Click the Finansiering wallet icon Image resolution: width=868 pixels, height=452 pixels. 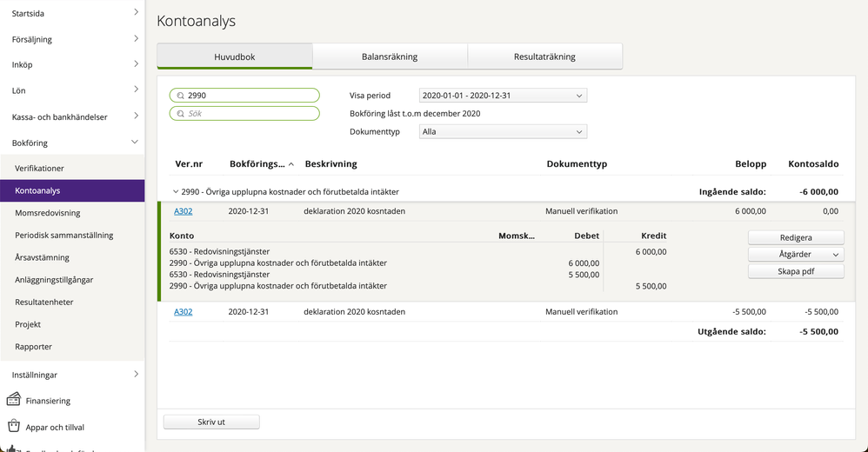[x=13, y=401]
